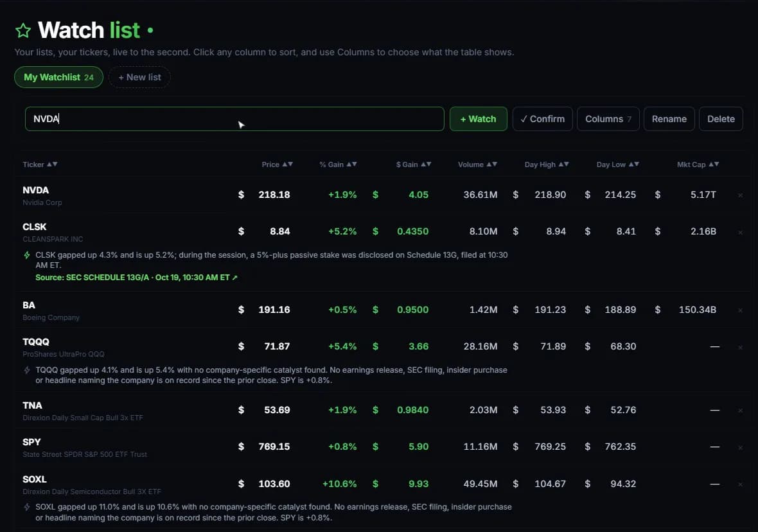Click the green lightning bolt icon in CLSK note
This screenshot has width=758, height=532.
click(27, 255)
